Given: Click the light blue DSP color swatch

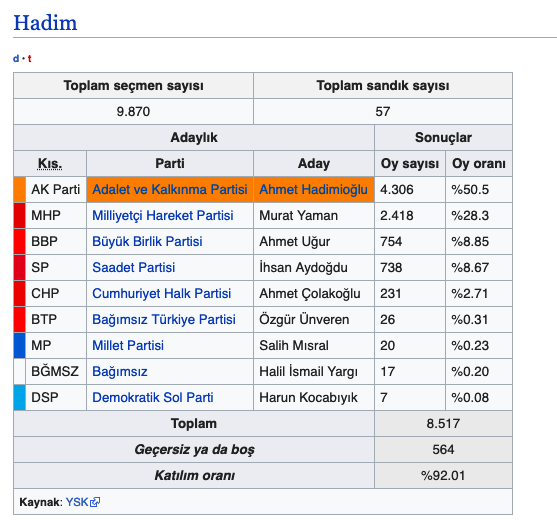Looking at the screenshot, I should coord(20,397).
